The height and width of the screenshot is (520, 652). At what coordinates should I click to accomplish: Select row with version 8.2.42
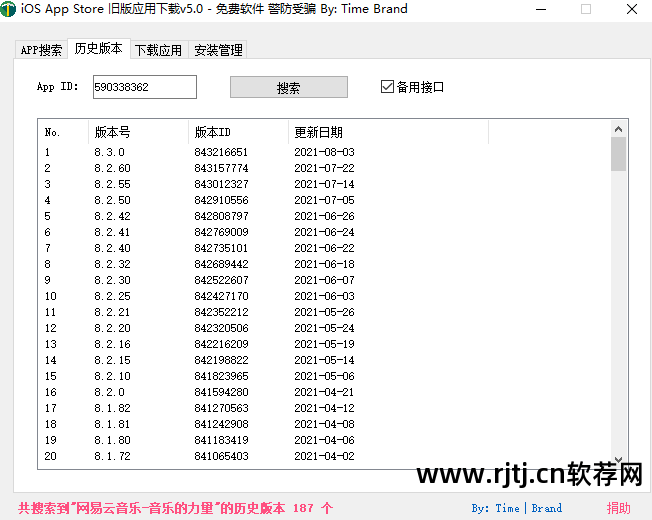pos(324,216)
